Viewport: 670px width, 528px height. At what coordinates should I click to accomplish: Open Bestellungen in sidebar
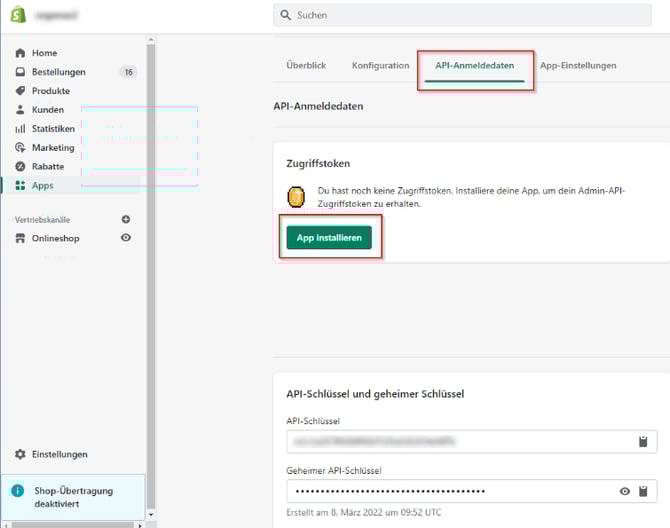59,72
